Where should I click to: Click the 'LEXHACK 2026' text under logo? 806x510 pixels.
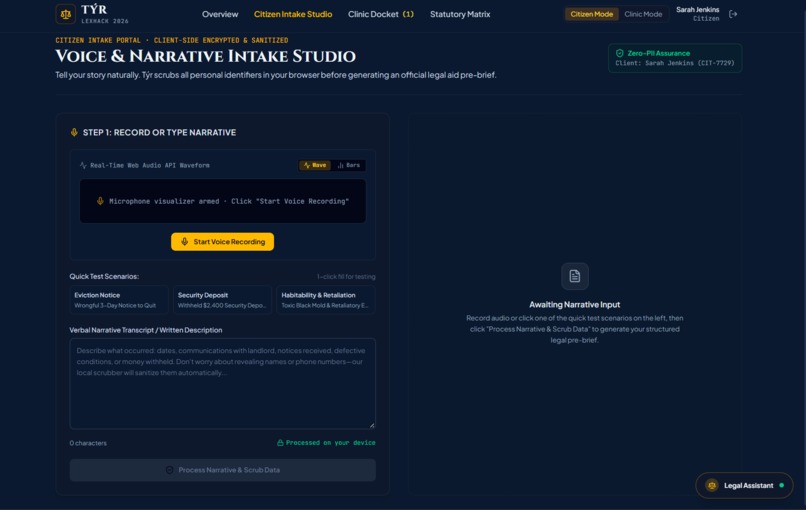105,21
